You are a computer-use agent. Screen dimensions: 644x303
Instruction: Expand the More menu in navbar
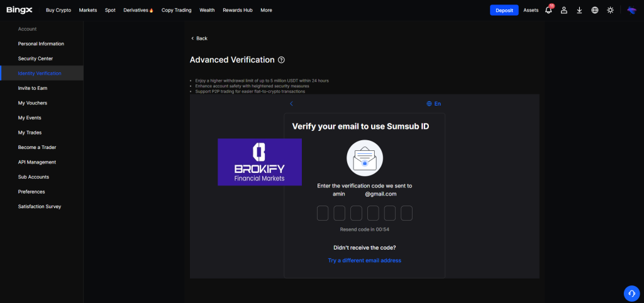[266, 10]
